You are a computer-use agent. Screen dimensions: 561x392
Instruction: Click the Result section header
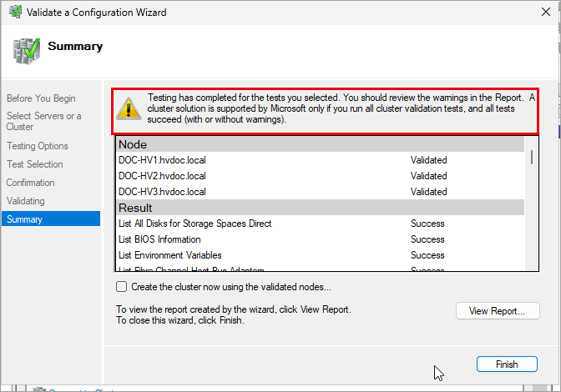[321, 208]
